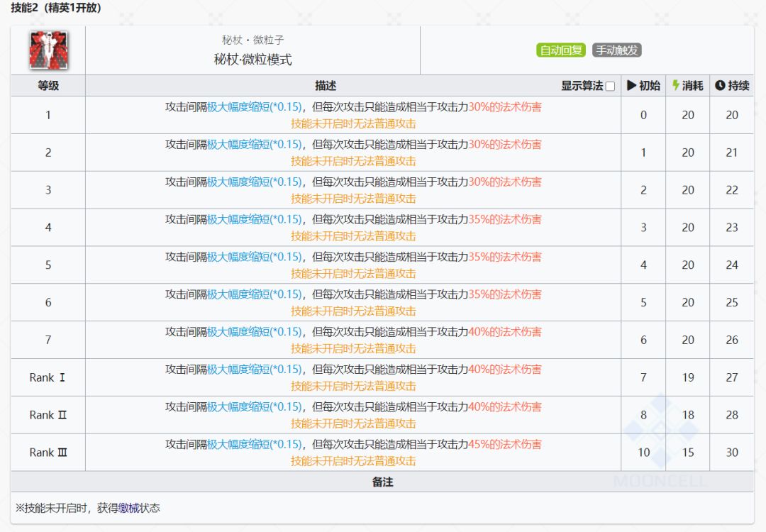
Task: Click 35%的法术伤害 in level 4 row
Action: (x=505, y=219)
